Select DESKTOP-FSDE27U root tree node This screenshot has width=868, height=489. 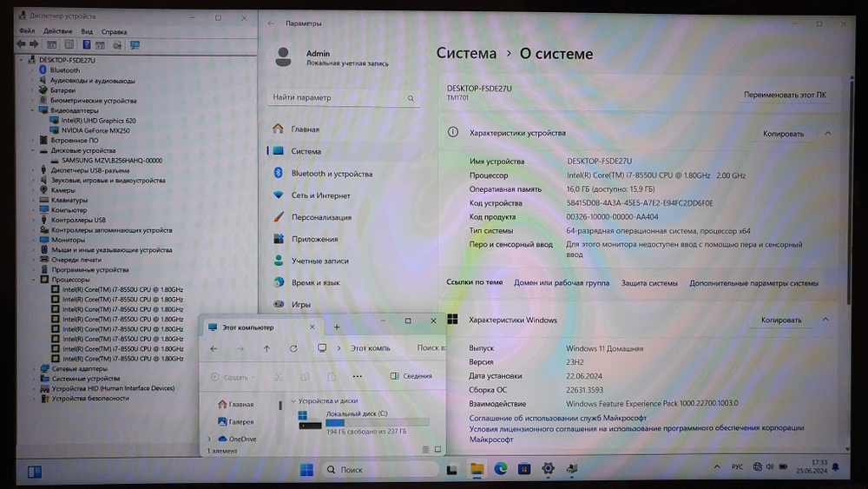click(67, 60)
